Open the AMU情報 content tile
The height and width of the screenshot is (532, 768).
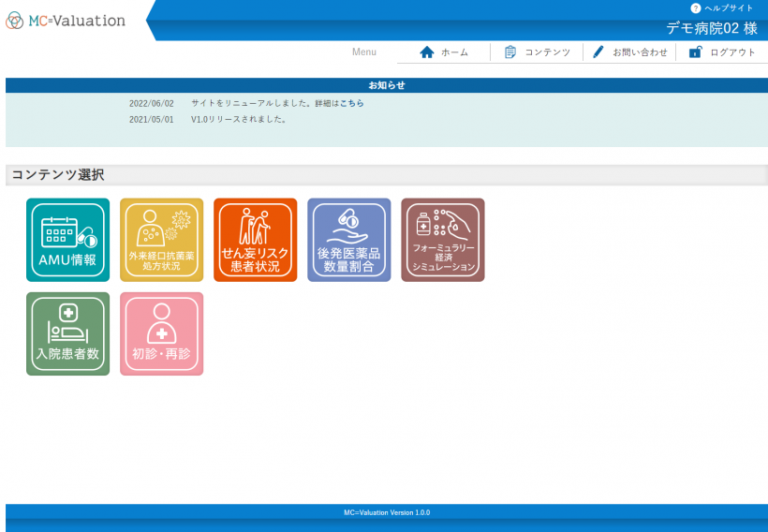pos(67,240)
